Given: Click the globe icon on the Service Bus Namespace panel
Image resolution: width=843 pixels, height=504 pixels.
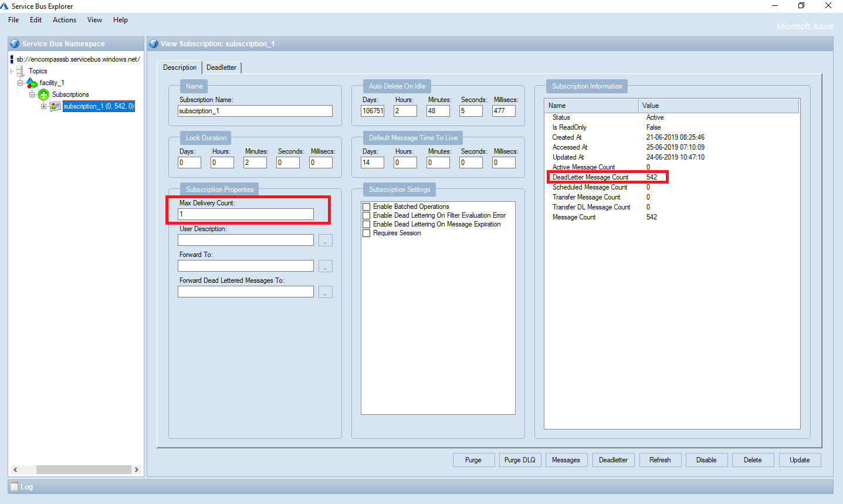Looking at the screenshot, I should 13,43.
